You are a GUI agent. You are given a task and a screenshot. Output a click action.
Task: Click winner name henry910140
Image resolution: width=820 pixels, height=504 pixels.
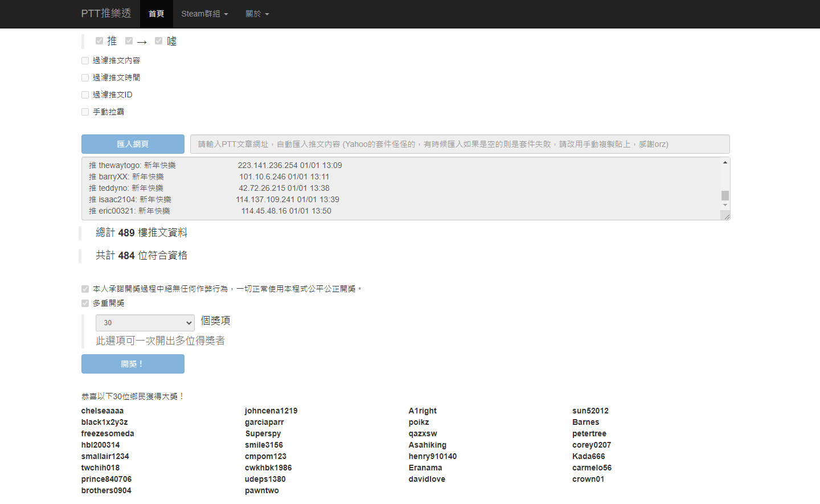(433, 456)
